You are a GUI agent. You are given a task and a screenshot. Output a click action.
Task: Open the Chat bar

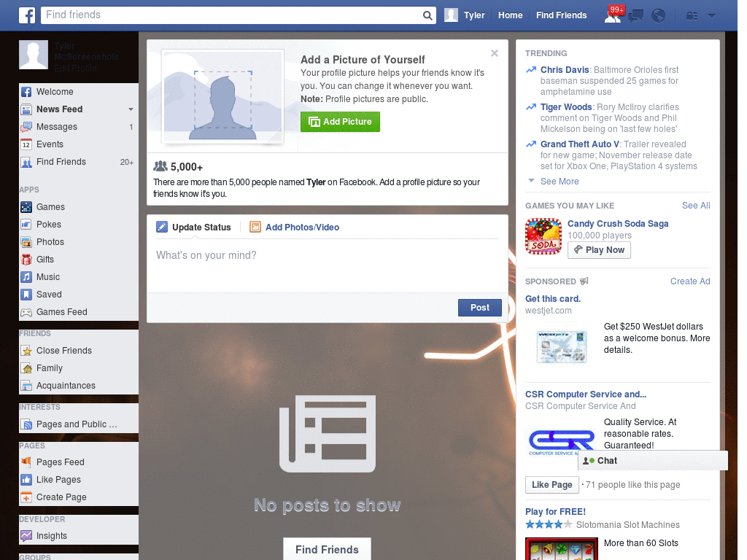click(x=653, y=461)
